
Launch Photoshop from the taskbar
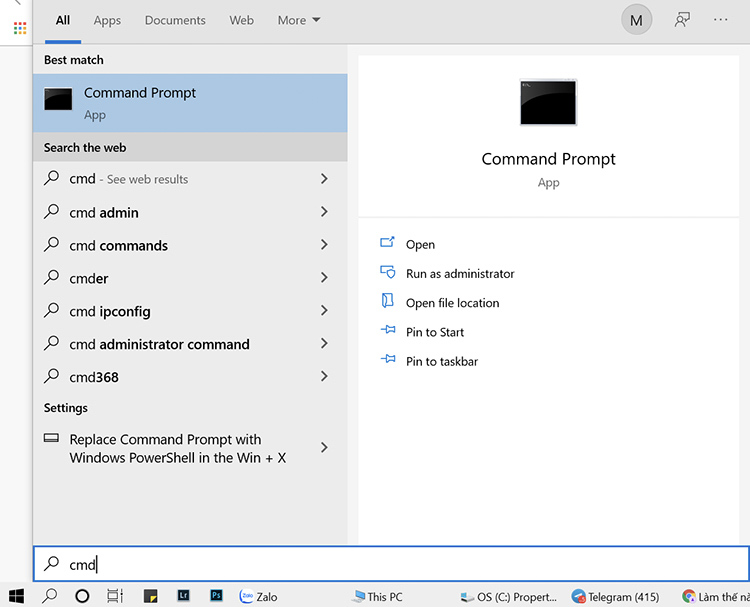click(216, 596)
